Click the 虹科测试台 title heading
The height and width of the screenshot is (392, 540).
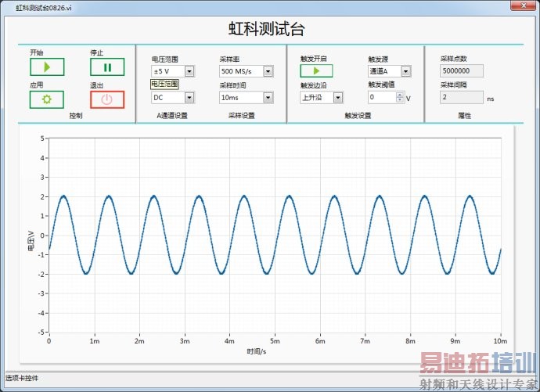[267, 29]
